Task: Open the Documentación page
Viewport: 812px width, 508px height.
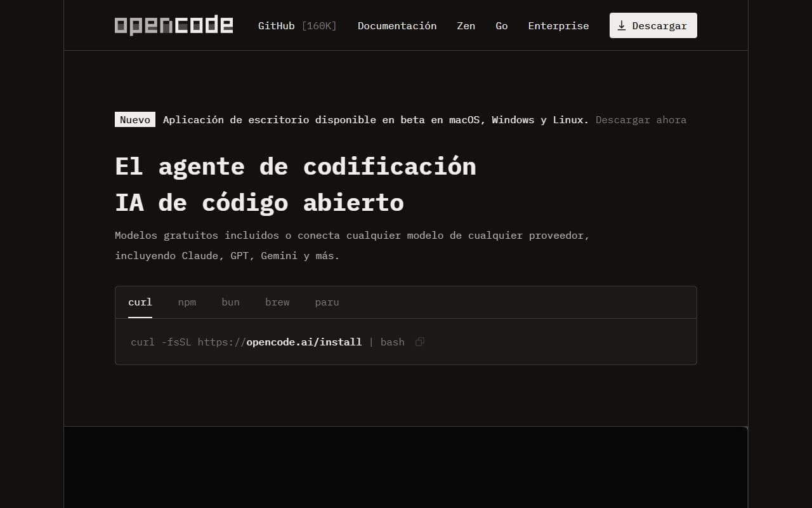Action: click(x=397, y=26)
